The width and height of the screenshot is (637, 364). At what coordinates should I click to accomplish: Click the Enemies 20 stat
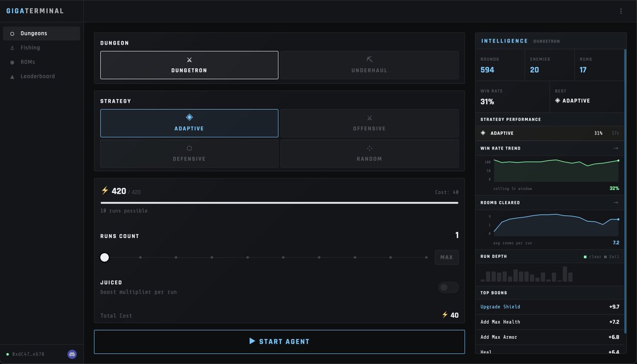[549, 65]
